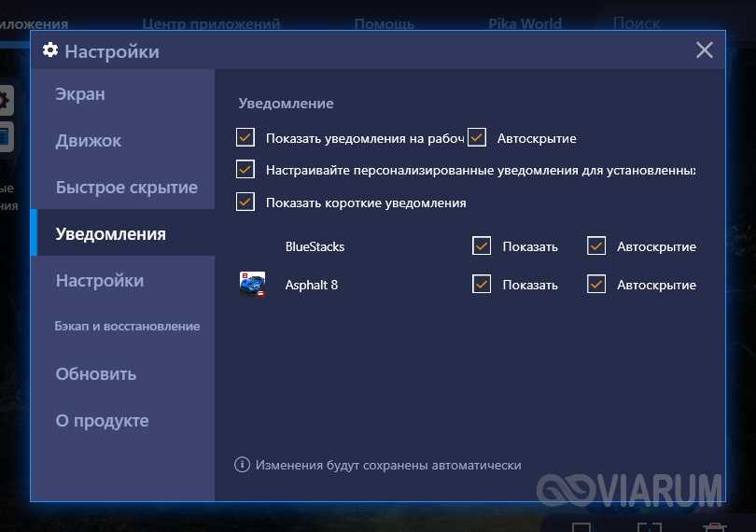Viewport: 756px width, 532px height.
Task: Click the info icon near autosave note
Action: 243,465
